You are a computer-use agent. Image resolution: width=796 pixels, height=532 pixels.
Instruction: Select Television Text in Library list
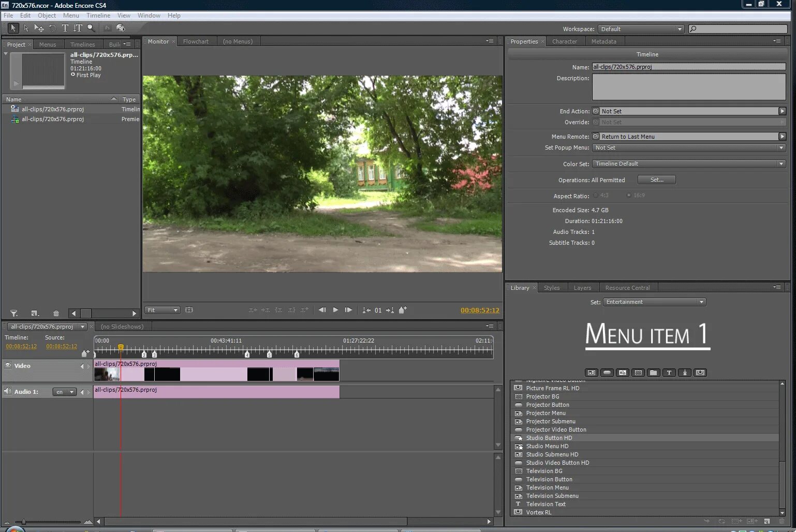tap(646, 504)
